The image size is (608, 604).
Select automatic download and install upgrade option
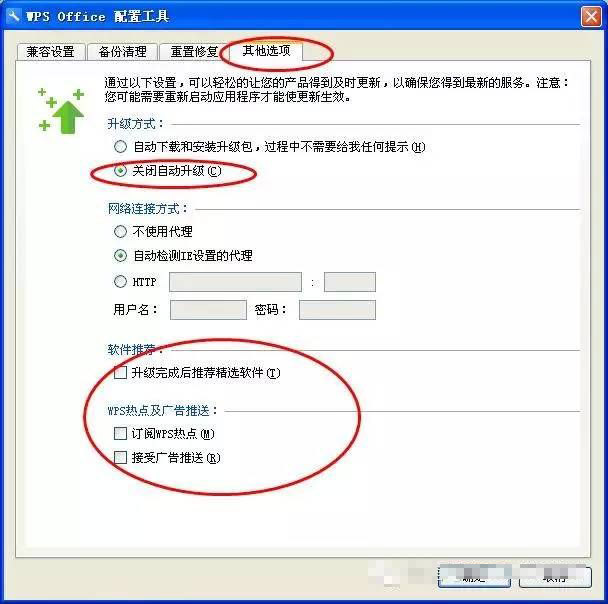pos(120,147)
